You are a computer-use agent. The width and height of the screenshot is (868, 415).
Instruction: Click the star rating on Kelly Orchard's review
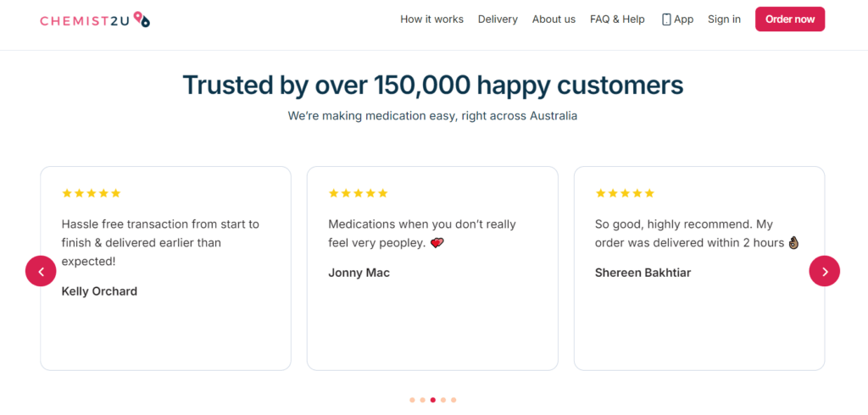click(92, 193)
